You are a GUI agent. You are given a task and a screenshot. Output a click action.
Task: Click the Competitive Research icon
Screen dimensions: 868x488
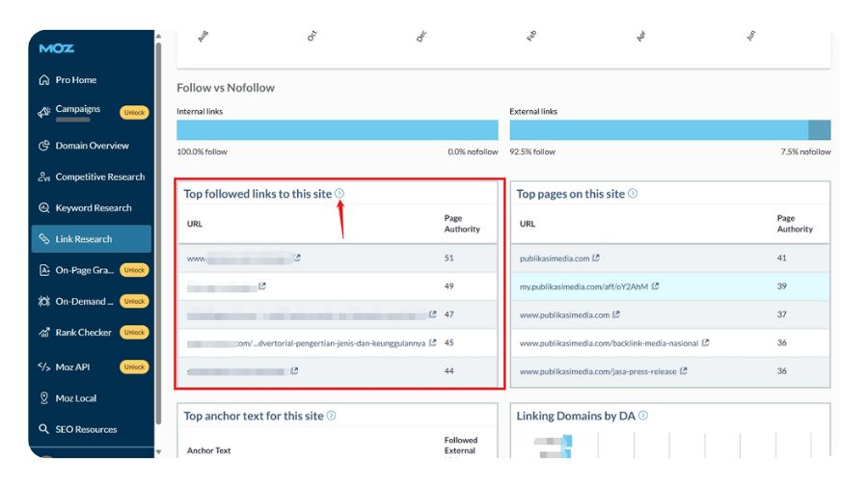(44, 176)
